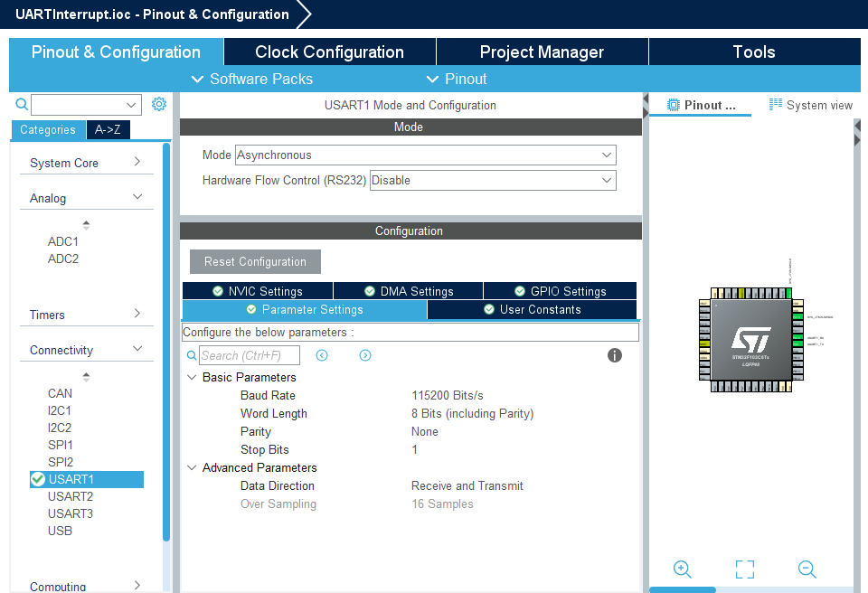The image size is (868, 593).
Task: Fit the chip view to window
Action: point(744,569)
